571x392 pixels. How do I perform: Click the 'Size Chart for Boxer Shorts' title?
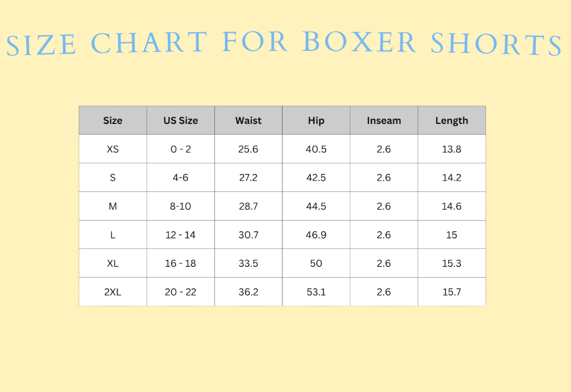click(284, 43)
